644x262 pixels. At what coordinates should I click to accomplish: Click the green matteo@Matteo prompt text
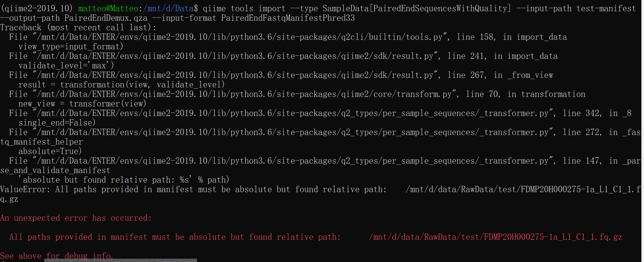(x=108, y=8)
